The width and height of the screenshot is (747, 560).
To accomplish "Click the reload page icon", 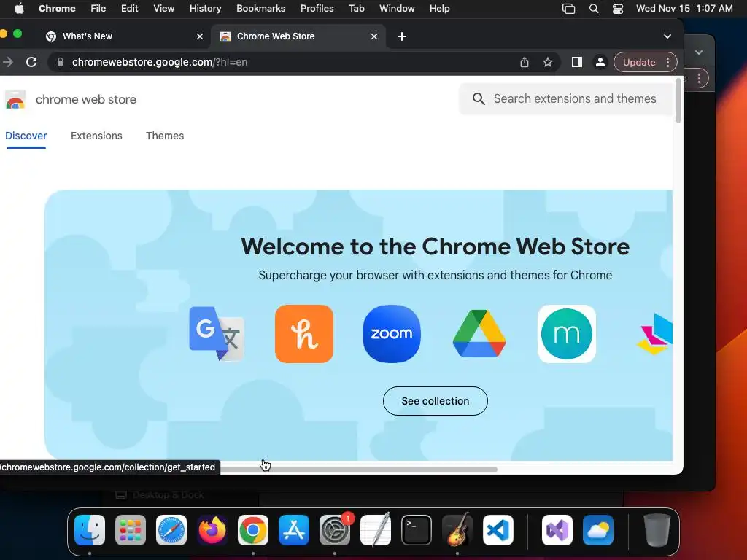I will 31,62.
